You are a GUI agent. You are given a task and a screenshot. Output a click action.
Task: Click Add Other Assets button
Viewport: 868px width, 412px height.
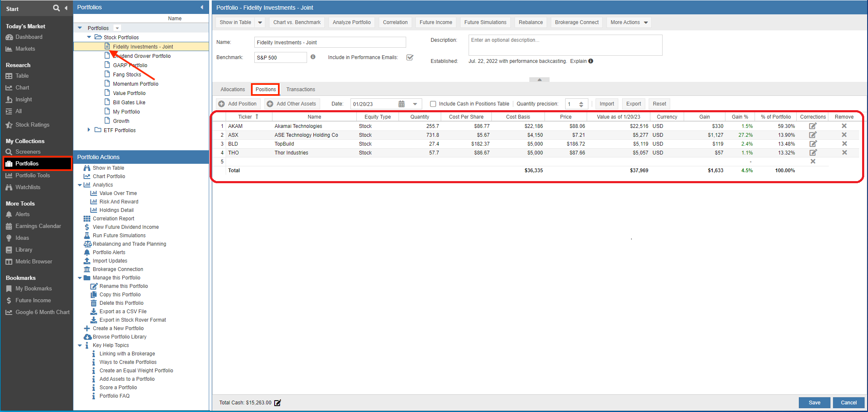pos(292,104)
